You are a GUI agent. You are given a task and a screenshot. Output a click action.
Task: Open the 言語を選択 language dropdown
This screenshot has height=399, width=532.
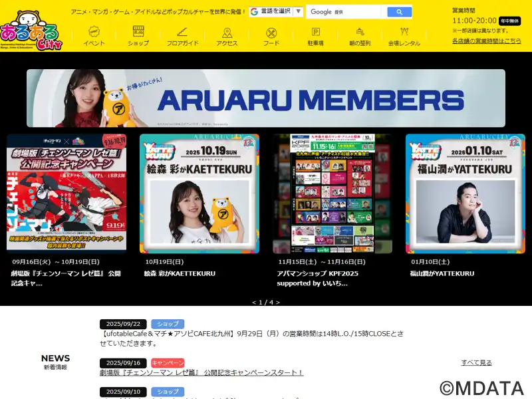276,11
